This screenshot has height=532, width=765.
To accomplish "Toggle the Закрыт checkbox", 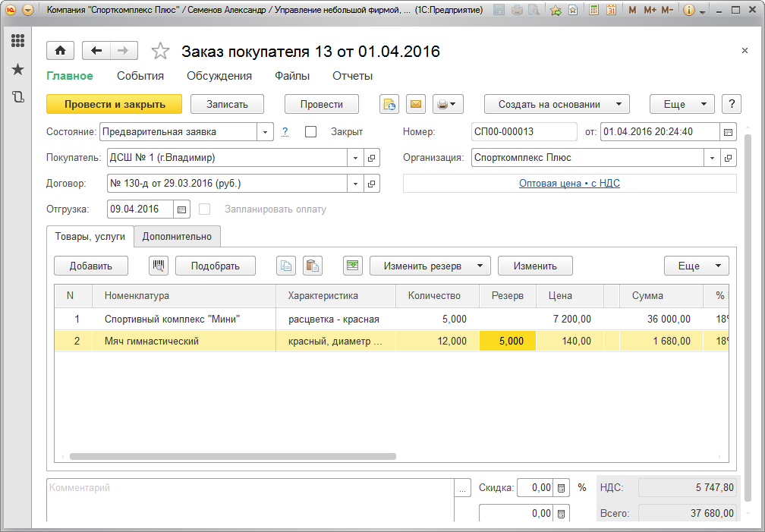I will pos(310,132).
